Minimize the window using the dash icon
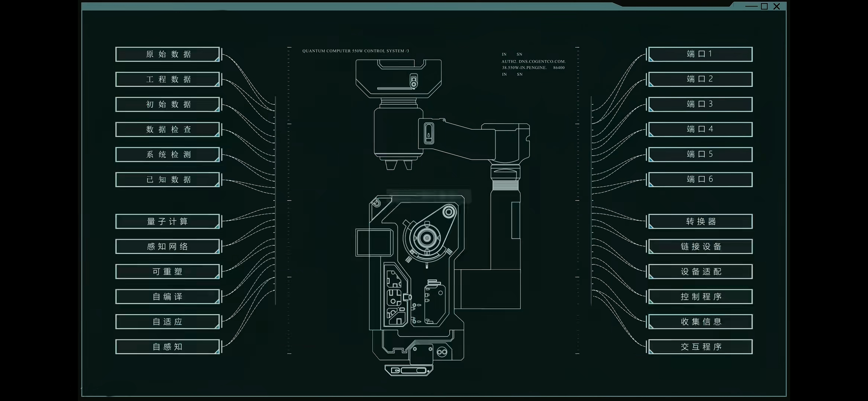Screen dimensions: 868x401 coord(751,7)
